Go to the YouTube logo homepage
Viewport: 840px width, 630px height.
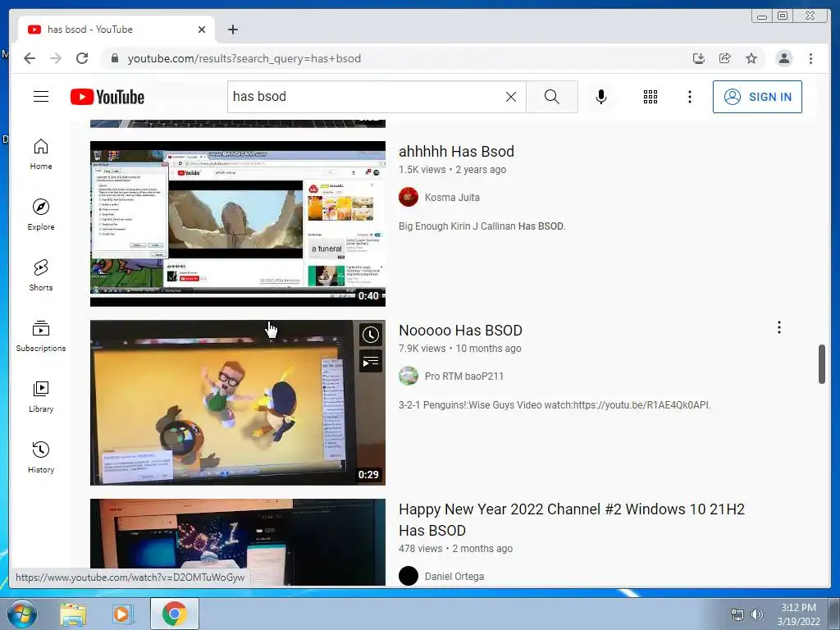coord(107,97)
